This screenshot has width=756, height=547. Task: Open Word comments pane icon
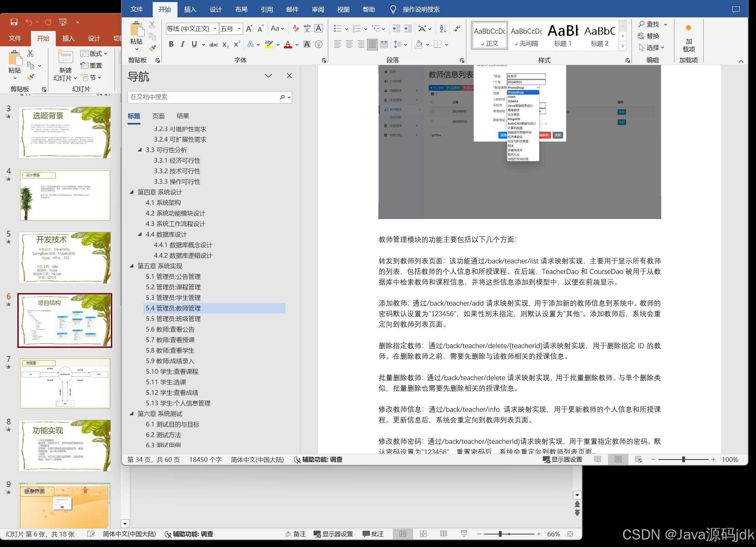pos(736,10)
